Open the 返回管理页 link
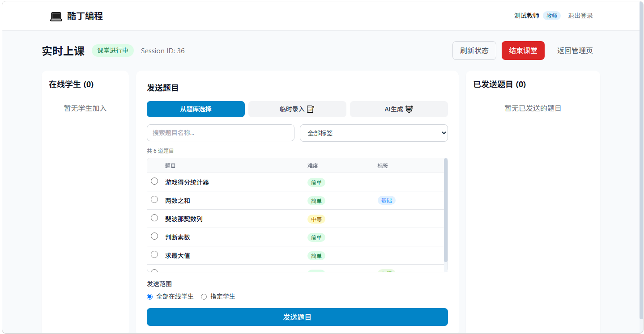The width and height of the screenshot is (644, 334). click(575, 51)
